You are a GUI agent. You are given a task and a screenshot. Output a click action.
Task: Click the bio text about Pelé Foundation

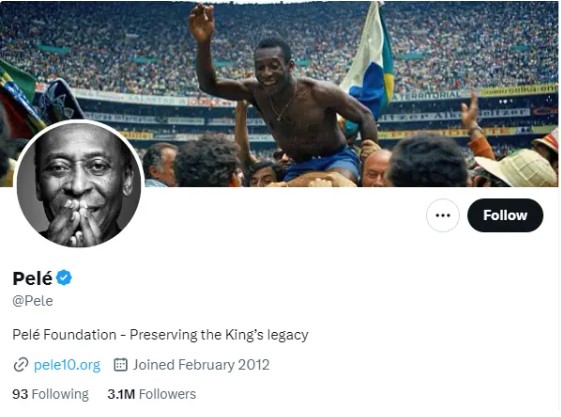pyautogui.click(x=160, y=335)
